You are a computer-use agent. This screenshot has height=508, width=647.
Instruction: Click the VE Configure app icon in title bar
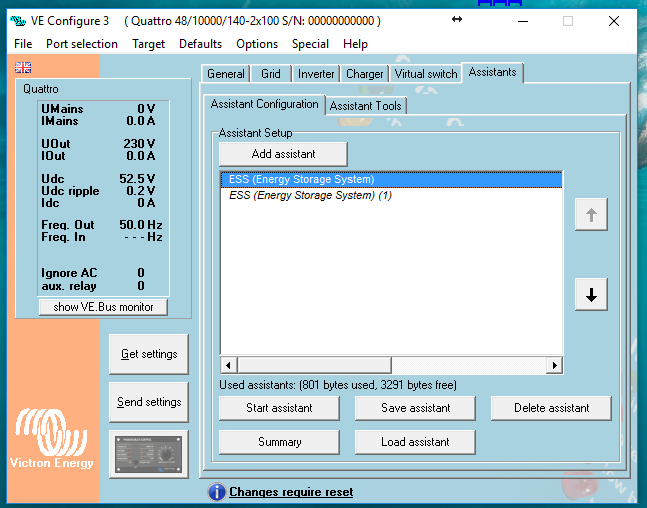[18, 21]
